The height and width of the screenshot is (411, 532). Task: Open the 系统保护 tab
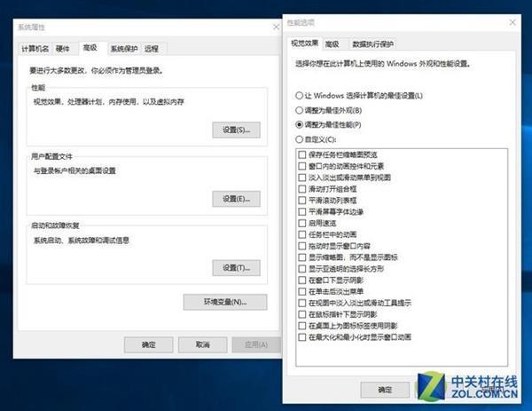(123, 49)
